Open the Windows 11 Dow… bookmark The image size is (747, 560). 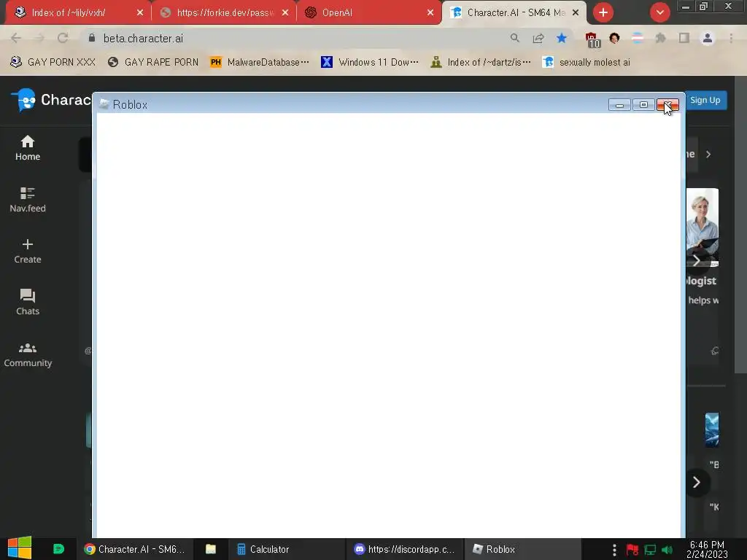pyautogui.click(x=370, y=62)
